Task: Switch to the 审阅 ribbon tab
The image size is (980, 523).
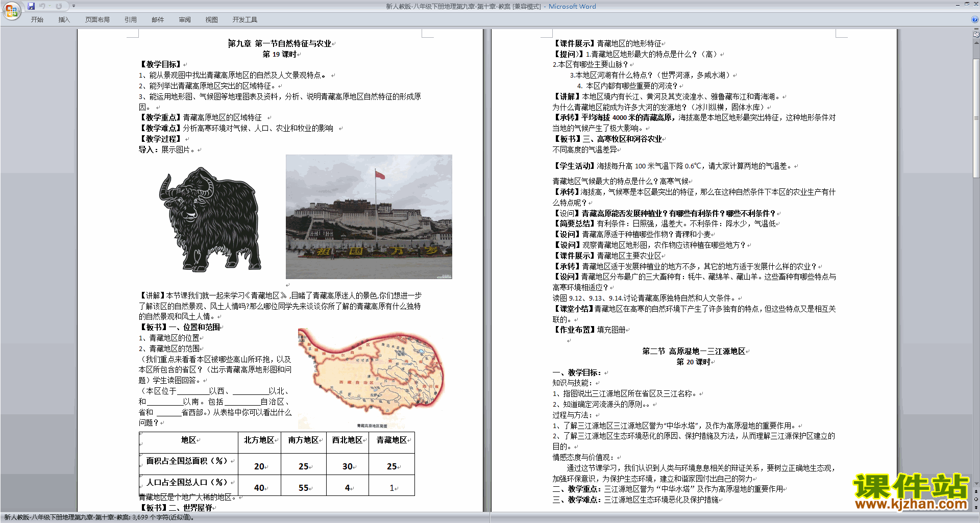Action: tap(185, 20)
